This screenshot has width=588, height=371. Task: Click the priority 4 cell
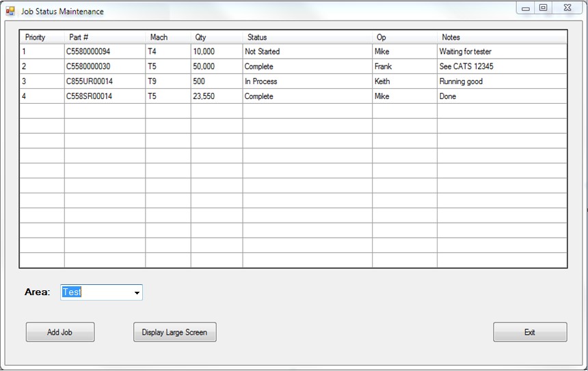42,96
